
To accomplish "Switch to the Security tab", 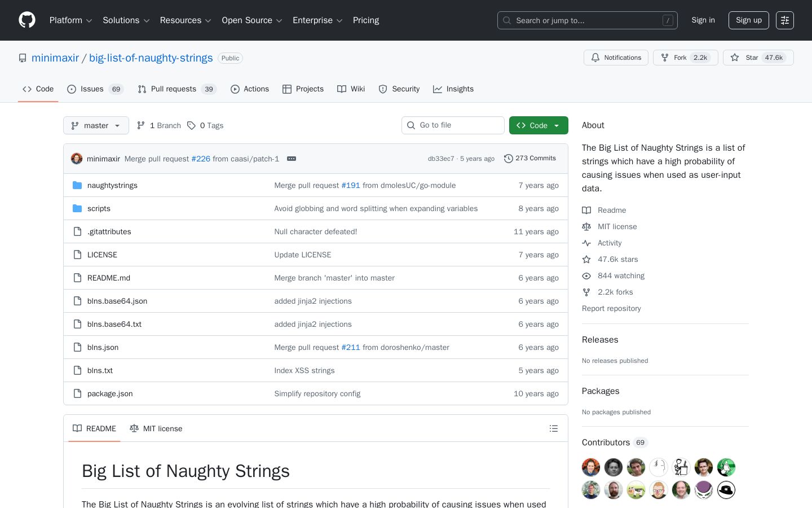I will coord(399,89).
